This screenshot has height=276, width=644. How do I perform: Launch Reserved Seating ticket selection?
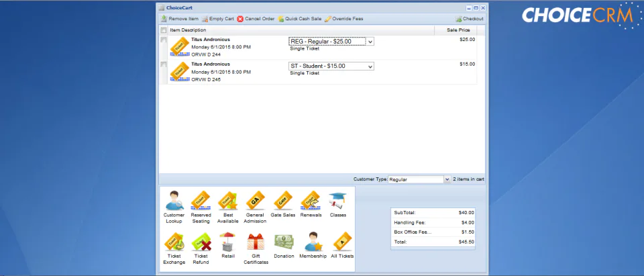[201, 208]
